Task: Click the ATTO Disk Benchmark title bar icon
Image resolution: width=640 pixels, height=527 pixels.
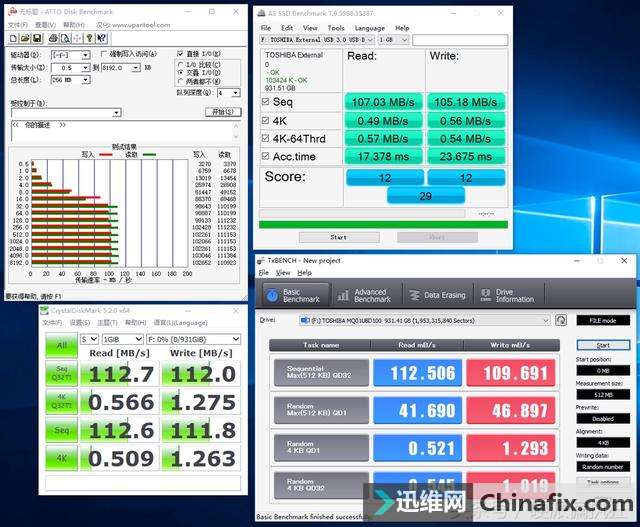Action: pyautogui.click(x=13, y=12)
